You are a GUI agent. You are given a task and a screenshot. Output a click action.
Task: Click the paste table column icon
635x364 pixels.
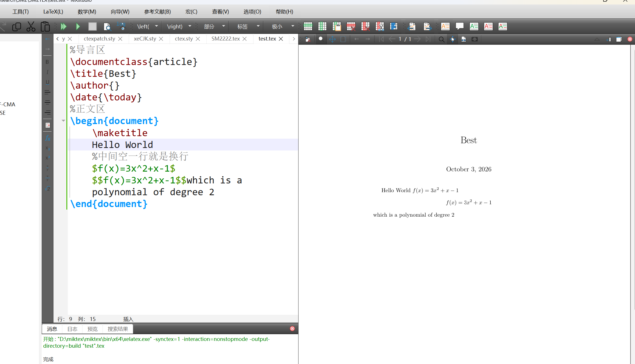(x=336, y=26)
